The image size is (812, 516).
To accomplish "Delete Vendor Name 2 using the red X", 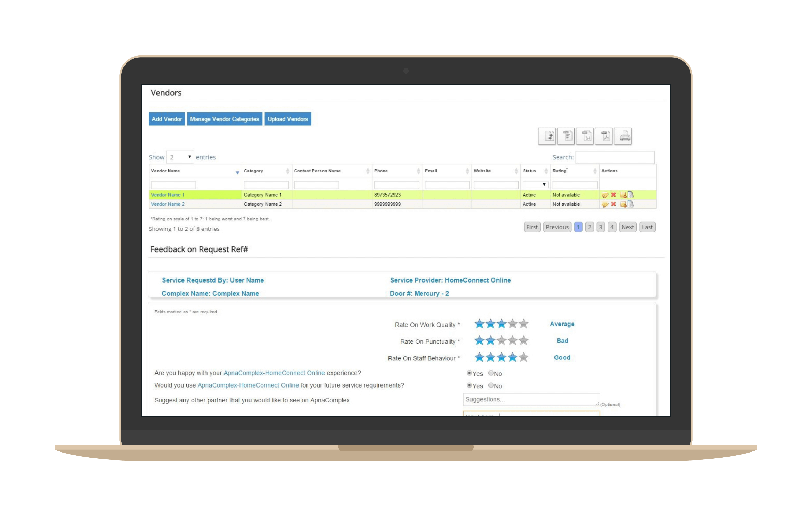I will click(x=614, y=204).
